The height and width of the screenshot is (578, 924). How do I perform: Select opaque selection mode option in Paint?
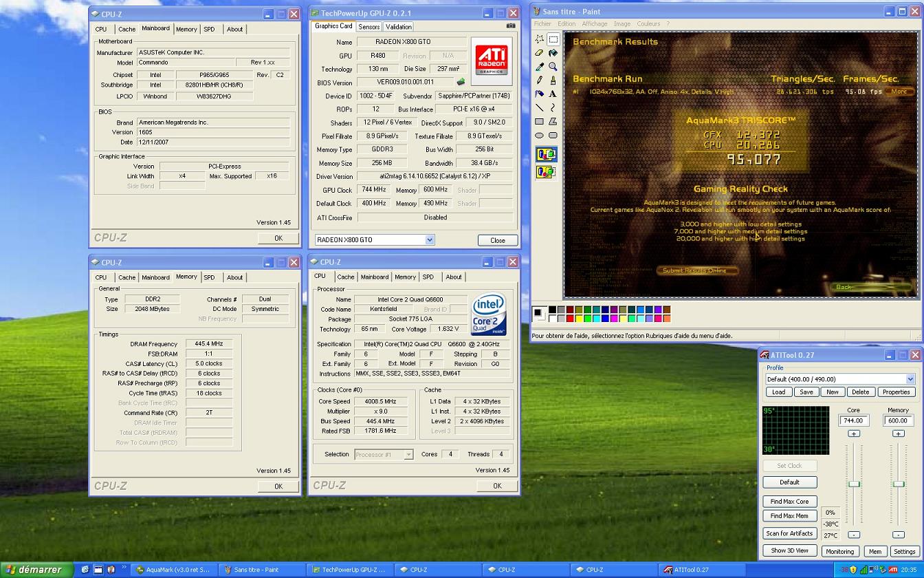click(x=546, y=155)
